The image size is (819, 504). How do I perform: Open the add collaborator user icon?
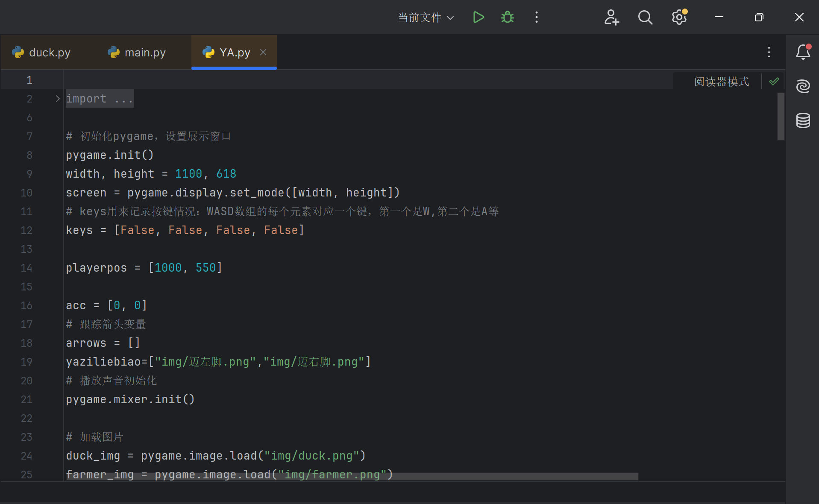point(611,17)
